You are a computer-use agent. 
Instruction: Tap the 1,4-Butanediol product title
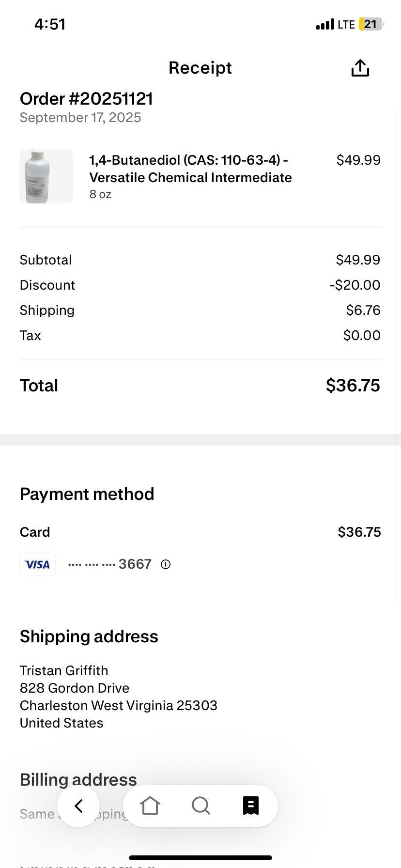(x=190, y=169)
